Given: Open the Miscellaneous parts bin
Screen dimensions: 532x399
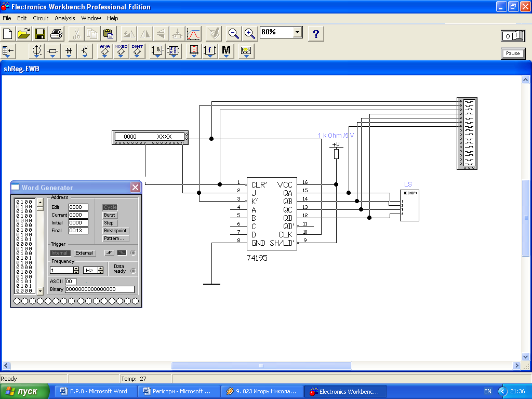Looking at the screenshot, I should click(227, 51).
